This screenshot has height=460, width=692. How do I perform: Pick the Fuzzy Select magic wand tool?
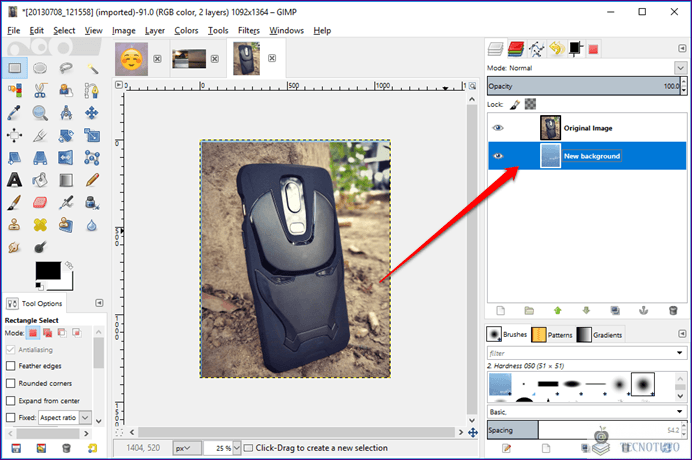pyautogui.click(x=92, y=68)
